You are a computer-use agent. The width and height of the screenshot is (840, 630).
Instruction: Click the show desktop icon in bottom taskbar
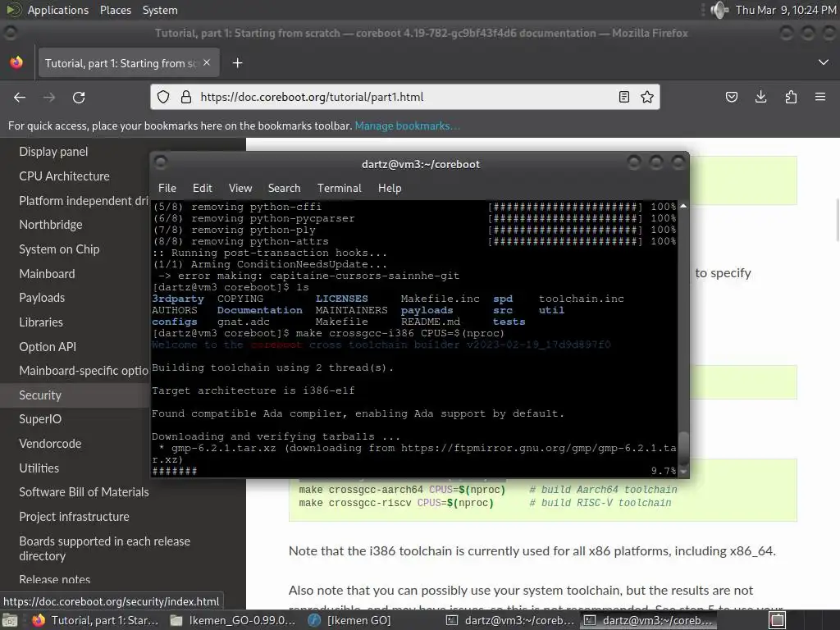pyautogui.click(x=10, y=620)
